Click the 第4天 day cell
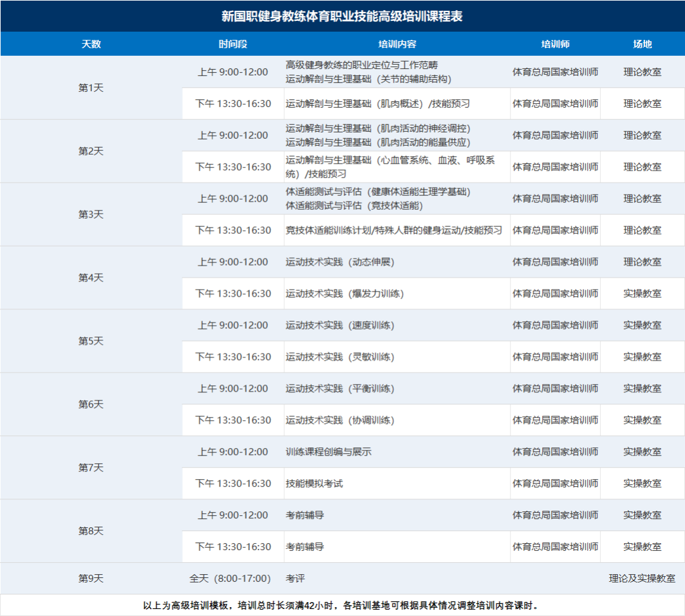The height and width of the screenshot is (616, 685). pos(91,278)
